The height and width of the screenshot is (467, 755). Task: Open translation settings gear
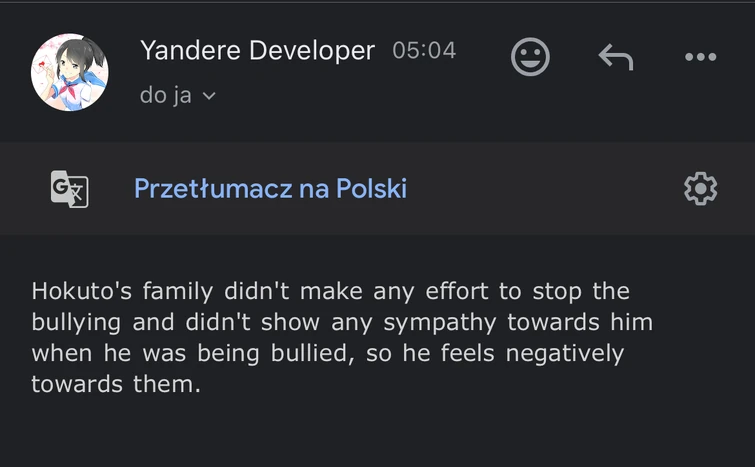[700, 188]
